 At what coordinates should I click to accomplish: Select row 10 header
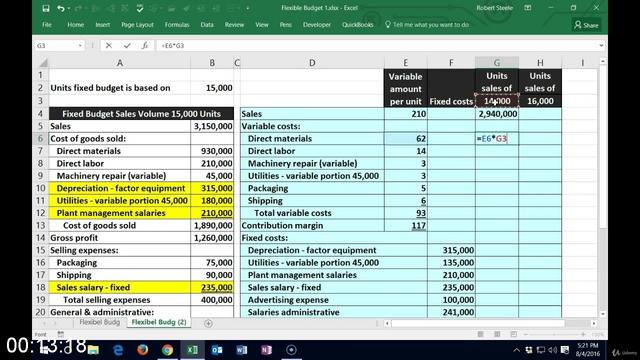pos(40,188)
